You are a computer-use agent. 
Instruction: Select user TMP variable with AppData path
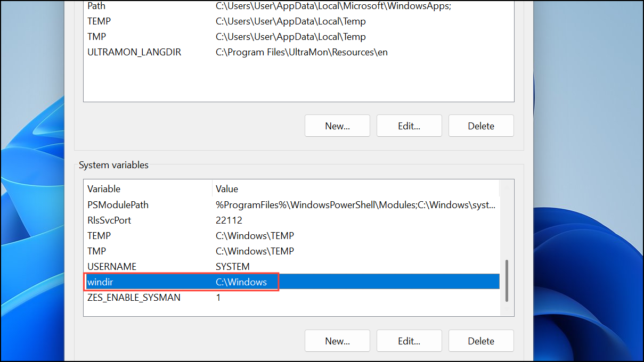(298, 37)
